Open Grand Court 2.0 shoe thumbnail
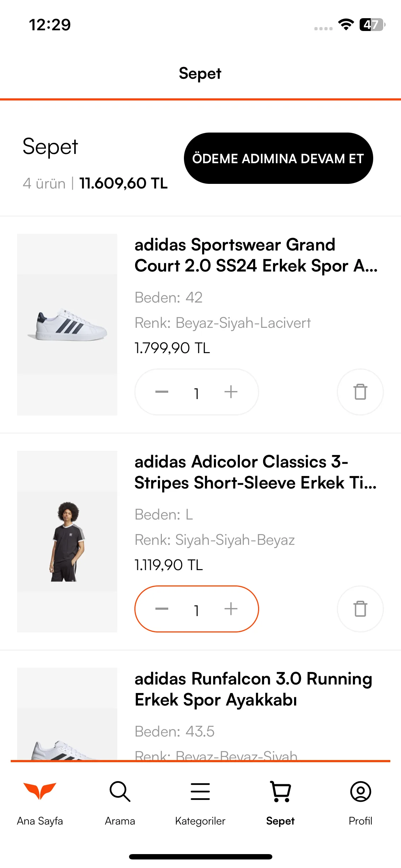Image resolution: width=401 pixels, height=868 pixels. tap(67, 324)
